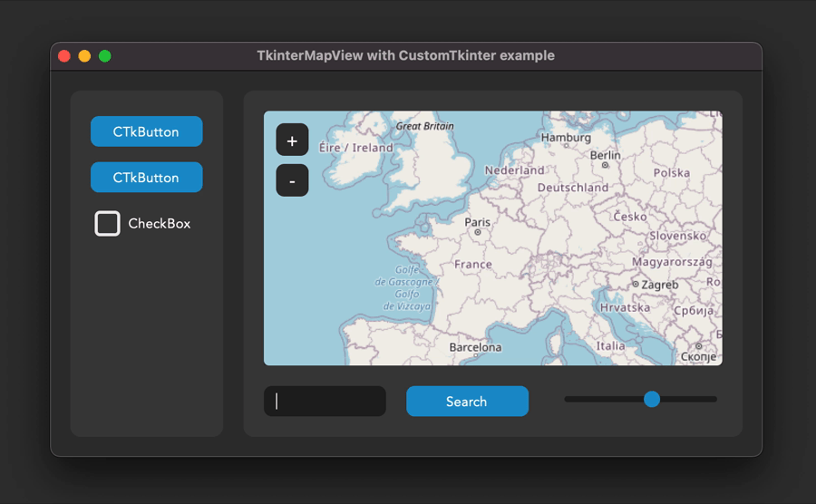This screenshot has width=816, height=504.
Task: Zoom out the map with minus button
Action: (292, 180)
